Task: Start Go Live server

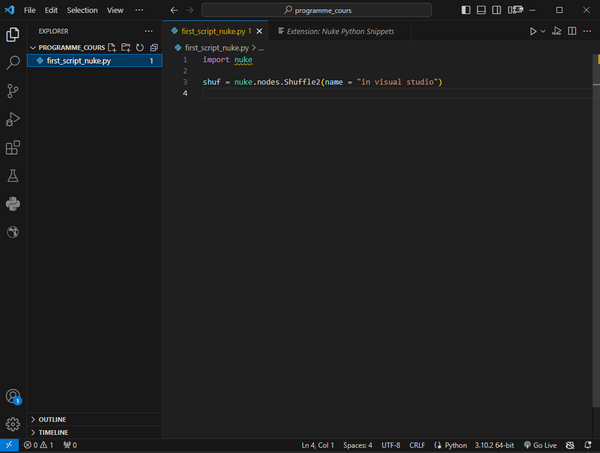Action: point(540,445)
